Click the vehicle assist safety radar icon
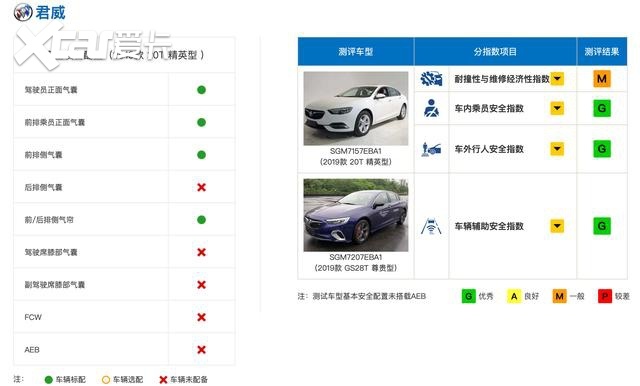 click(x=431, y=226)
